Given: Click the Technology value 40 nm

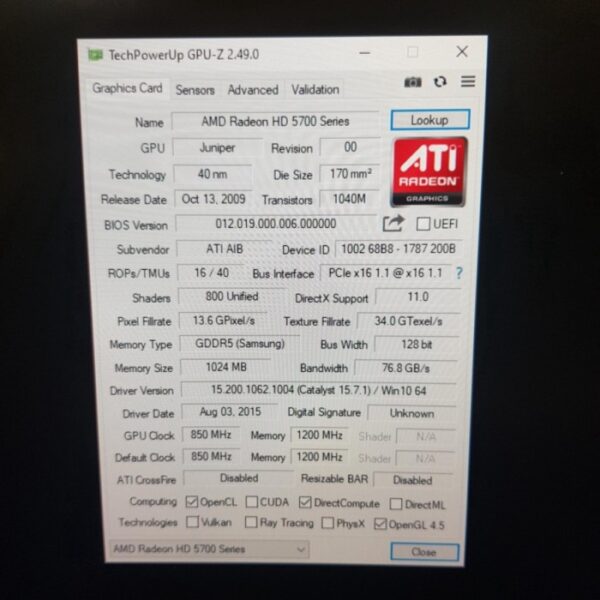Looking at the screenshot, I should click(213, 174).
